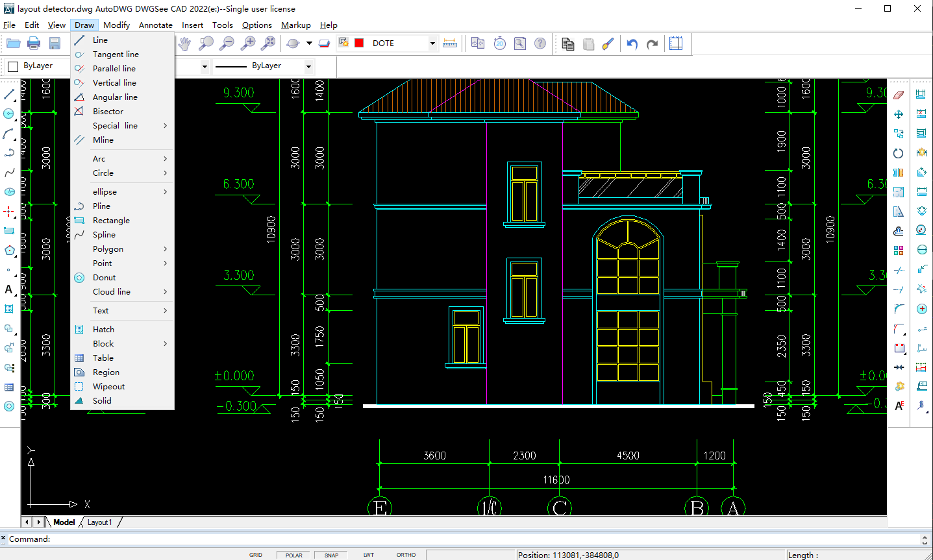Select the Array tool on the right toolbar
Screen dimensions: 933x560
point(899,250)
